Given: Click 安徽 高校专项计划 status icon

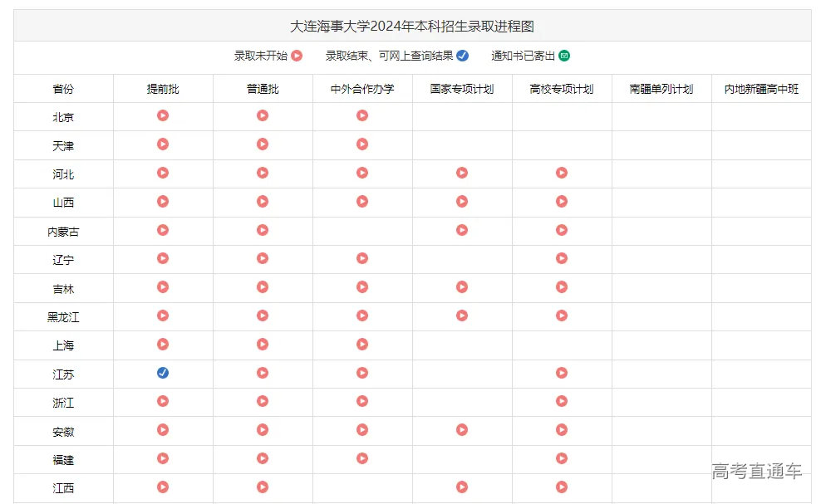Looking at the screenshot, I should [562, 430].
